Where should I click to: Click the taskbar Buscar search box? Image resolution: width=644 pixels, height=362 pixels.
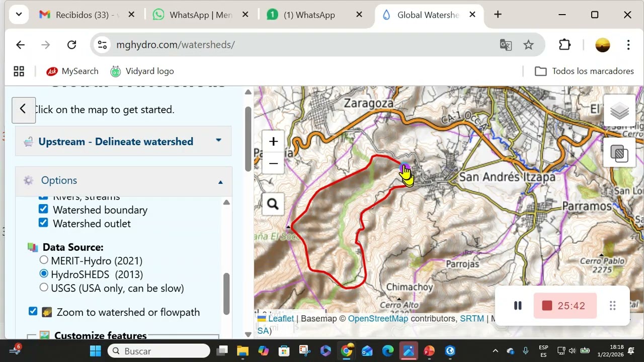click(158, 351)
